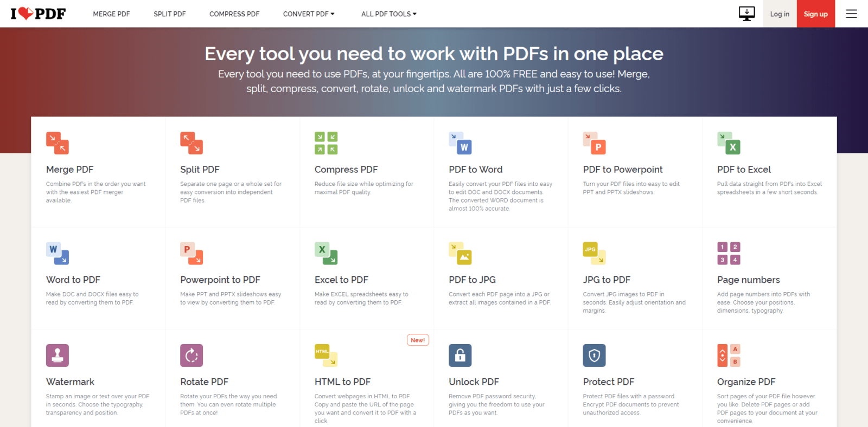Click the Sign up button
The image size is (868, 427).
[815, 14]
